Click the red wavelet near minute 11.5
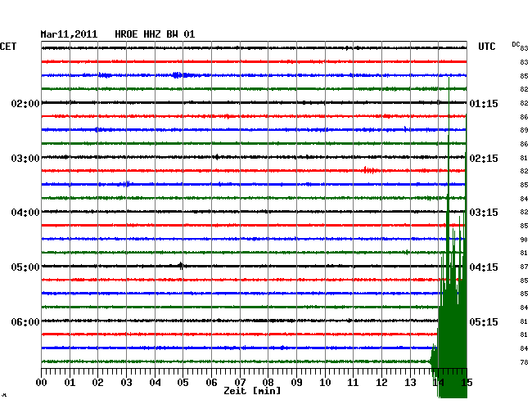532x404 pixels. pyautogui.click(x=369, y=170)
